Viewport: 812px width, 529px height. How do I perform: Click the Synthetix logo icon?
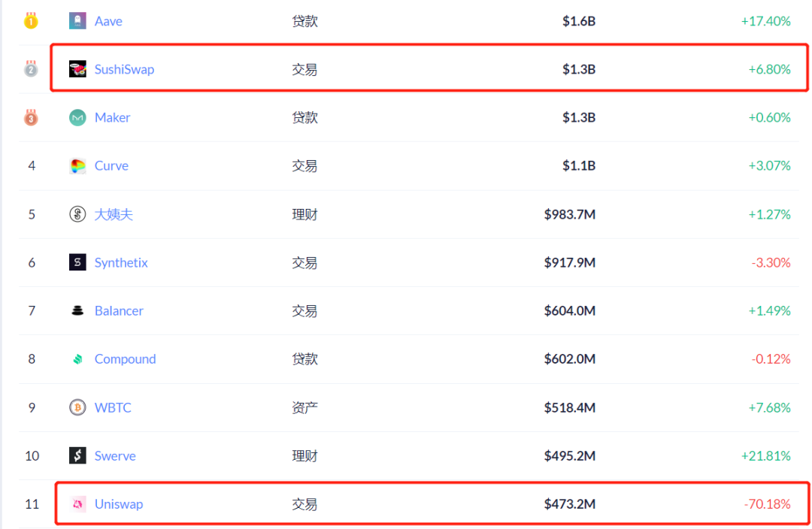(x=77, y=262)
